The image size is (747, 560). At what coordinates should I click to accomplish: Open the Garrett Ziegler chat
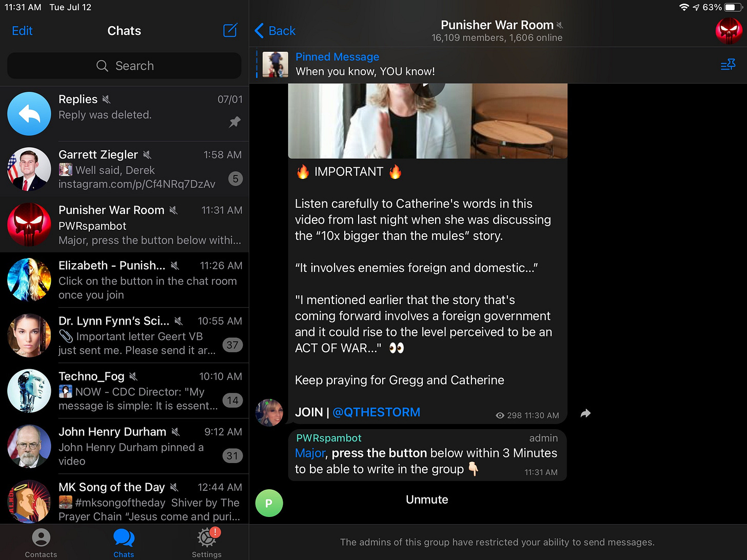(124, 169)
